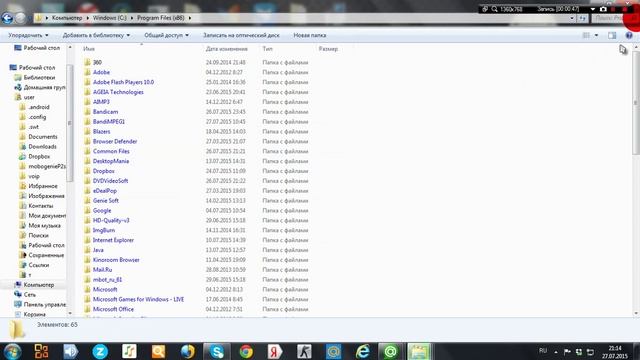Open Google Chrome from the taskbar

[246, 351]
